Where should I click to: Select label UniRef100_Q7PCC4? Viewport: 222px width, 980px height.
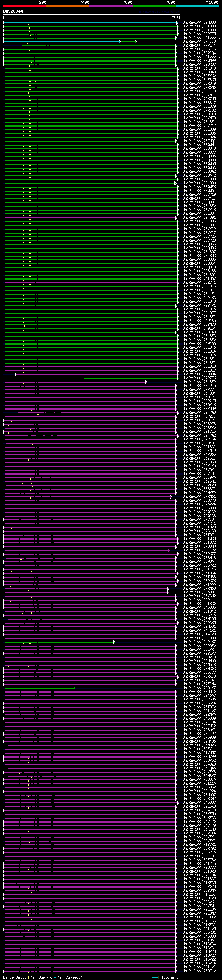coord(199,390)
